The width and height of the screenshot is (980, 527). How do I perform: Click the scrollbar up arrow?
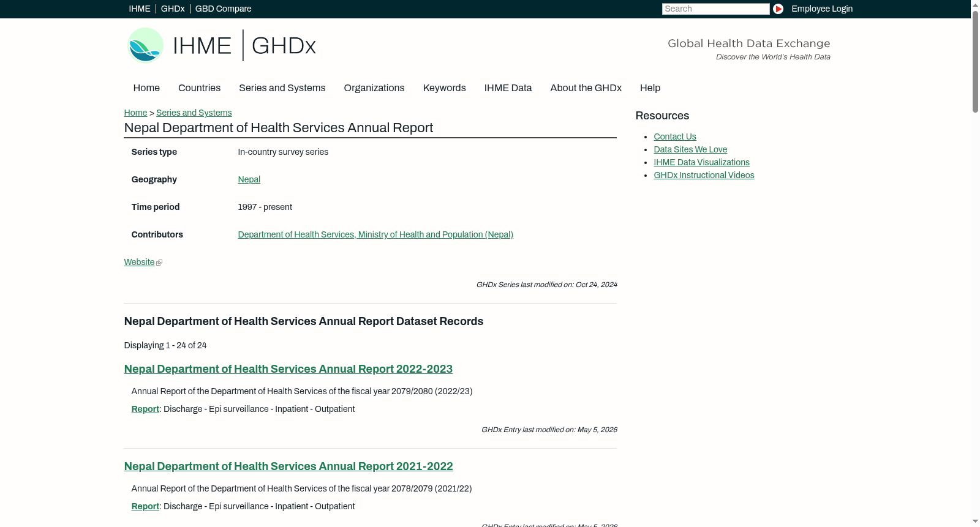tap(975, 4)
